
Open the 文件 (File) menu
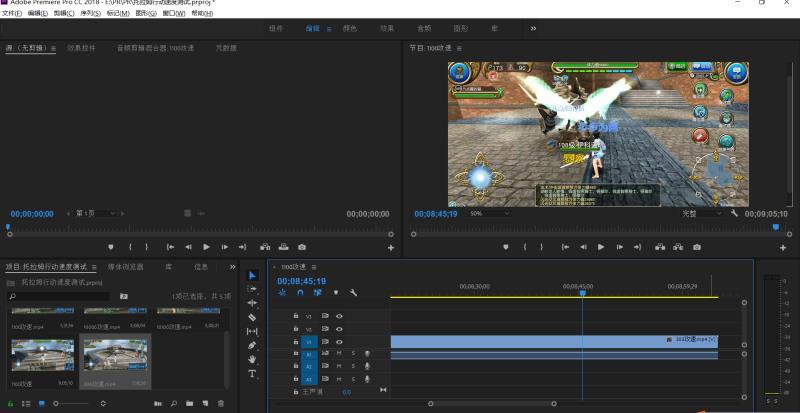[11, 14]
